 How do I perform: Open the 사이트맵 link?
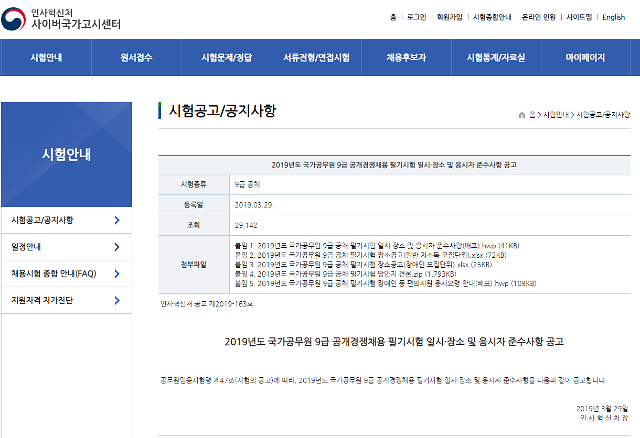tap(579, 17)
